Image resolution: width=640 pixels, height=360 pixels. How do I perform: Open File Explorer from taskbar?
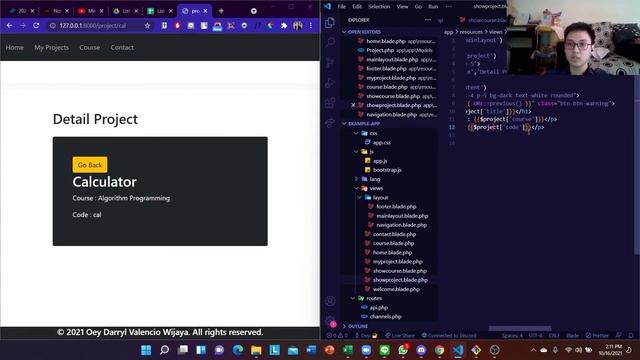click(x=256, y=350)
